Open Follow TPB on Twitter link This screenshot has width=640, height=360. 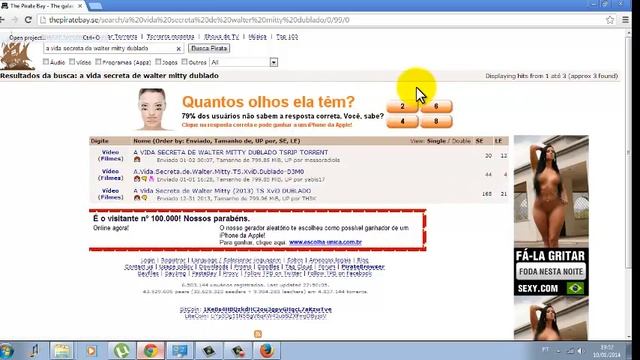pyautogui.click(x=273, y=273)
